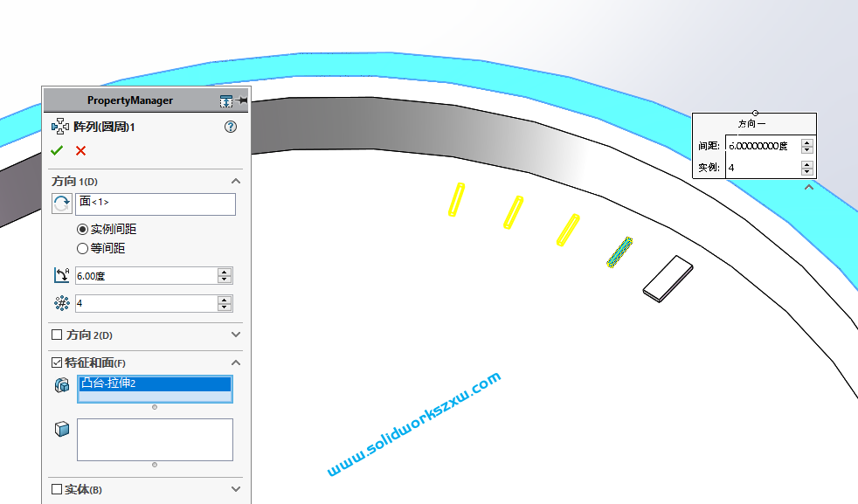Viewport: 858px width, 504px height.
Task: Click the pattern angle spacing icon
Action: (x=60, y=274)
